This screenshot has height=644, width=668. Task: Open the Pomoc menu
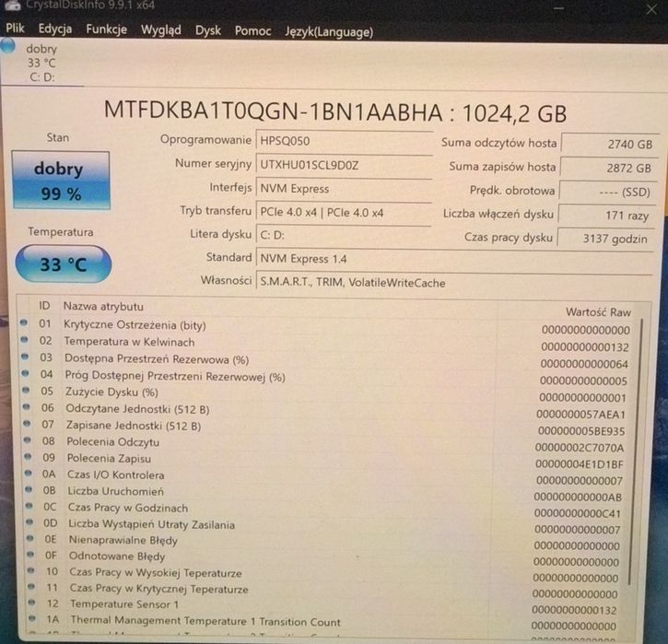[x=253, y=31]
